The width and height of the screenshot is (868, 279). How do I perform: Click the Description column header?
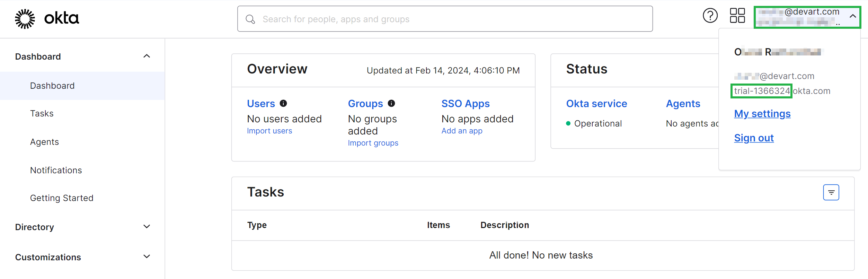pos(505,225)
